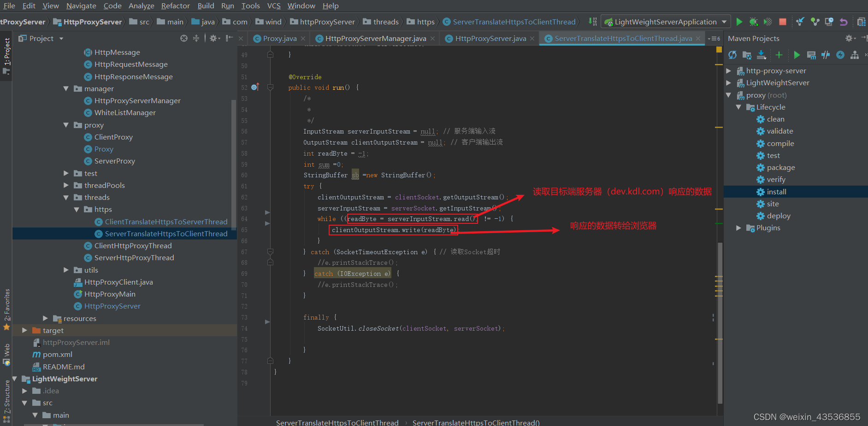This screenshot has height=426, width=868.
Task: Toggle Maven offline mode
Action: click(826, 55)
